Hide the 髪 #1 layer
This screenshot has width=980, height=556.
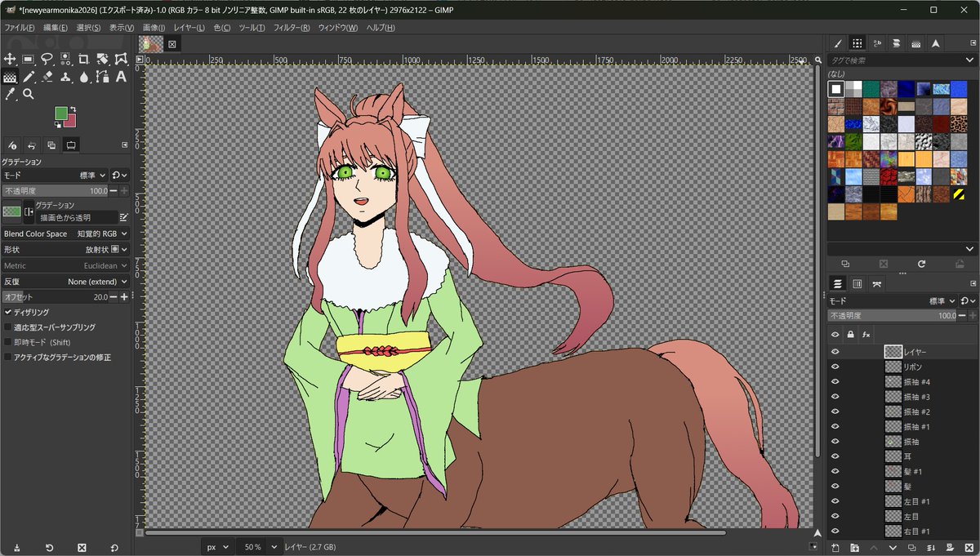[835, 471]
